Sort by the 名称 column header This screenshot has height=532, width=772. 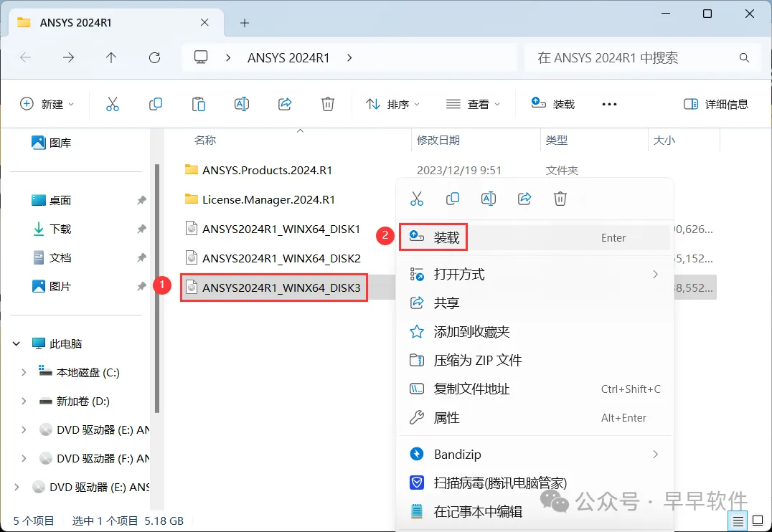(205, 141)
